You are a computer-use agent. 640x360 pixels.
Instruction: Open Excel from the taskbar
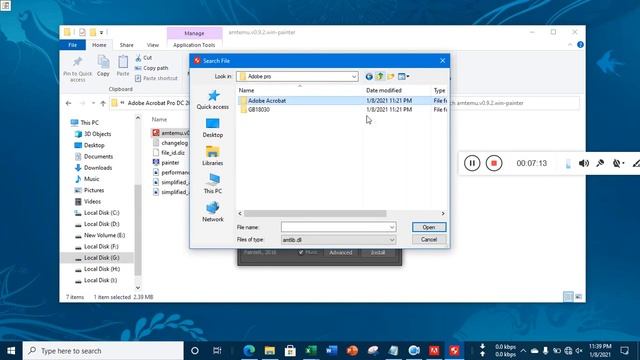pos(311,351)
